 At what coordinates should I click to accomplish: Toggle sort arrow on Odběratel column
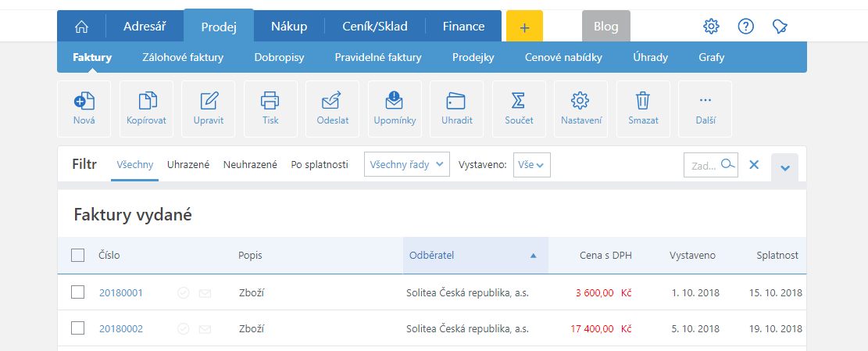pyautogui.click(x=533, y=256)
